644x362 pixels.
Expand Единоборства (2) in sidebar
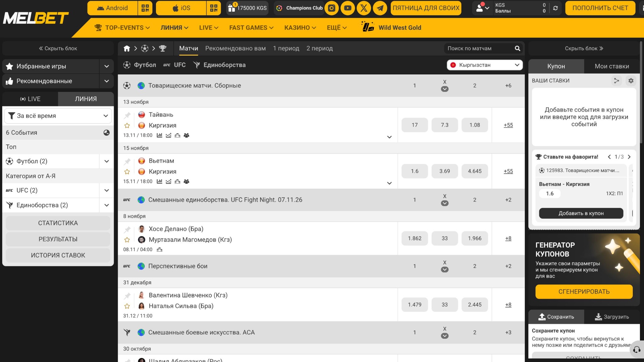[107, 205]
